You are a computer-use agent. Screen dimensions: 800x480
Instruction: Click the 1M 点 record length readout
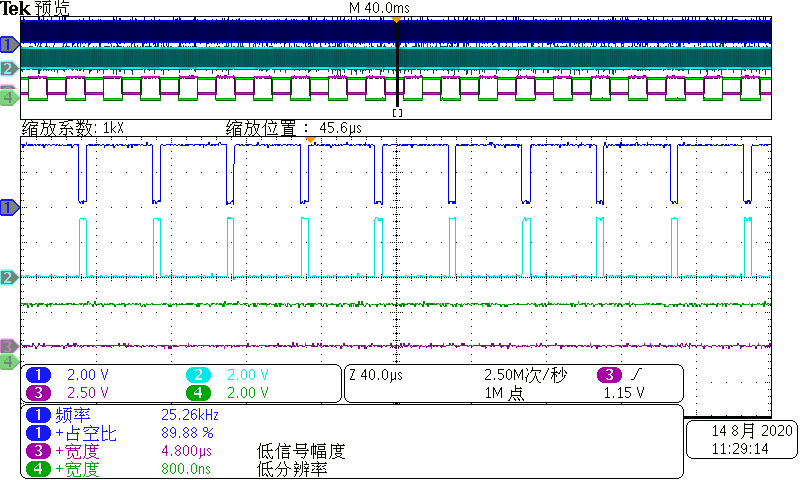(x=504, y=393)
